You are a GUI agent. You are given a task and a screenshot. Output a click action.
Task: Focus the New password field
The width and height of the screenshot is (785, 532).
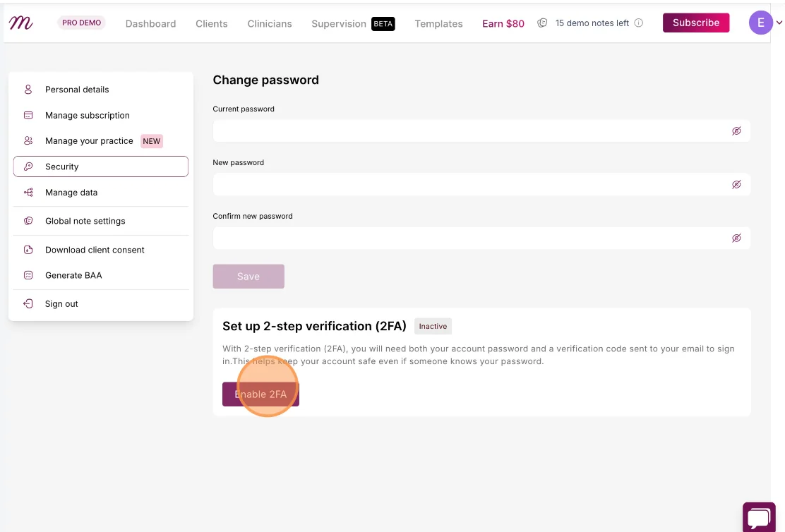(x=481, y=185)
